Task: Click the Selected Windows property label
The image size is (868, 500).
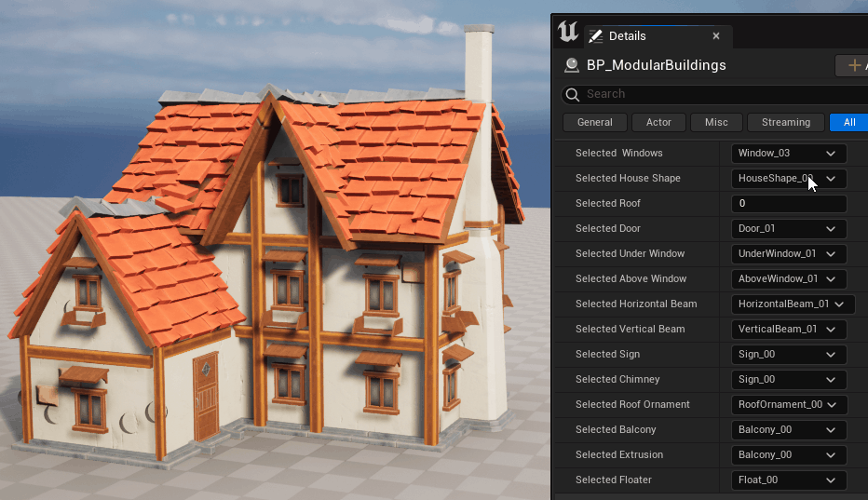Action: click(x=619, y=153)
